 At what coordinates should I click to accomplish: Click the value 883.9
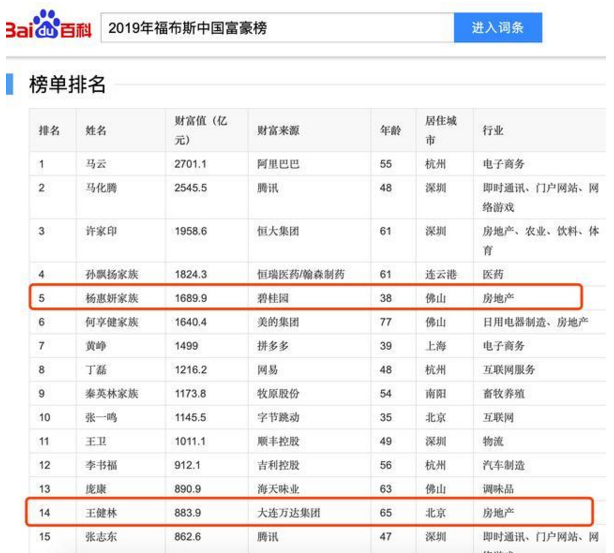(188, 513)
